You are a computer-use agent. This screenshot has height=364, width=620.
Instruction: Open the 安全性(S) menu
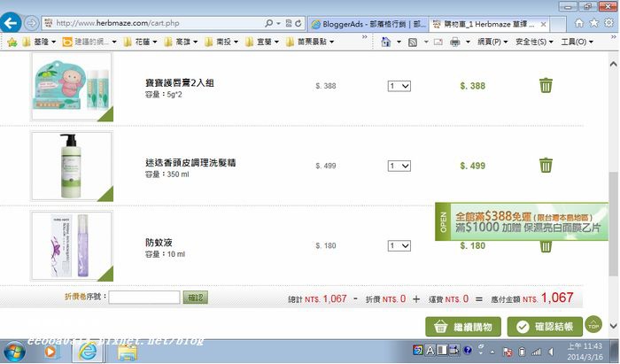(534, 42)
